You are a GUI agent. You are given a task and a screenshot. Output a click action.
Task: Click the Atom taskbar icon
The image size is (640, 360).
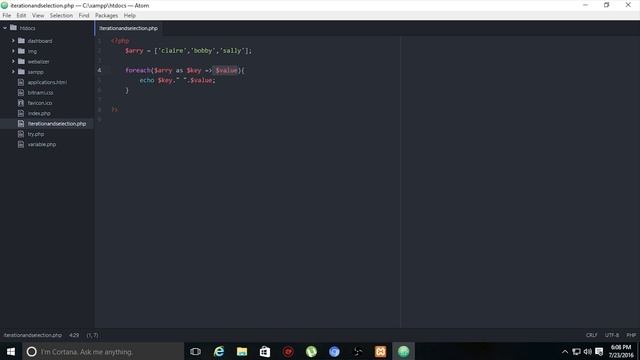(403, 351)
